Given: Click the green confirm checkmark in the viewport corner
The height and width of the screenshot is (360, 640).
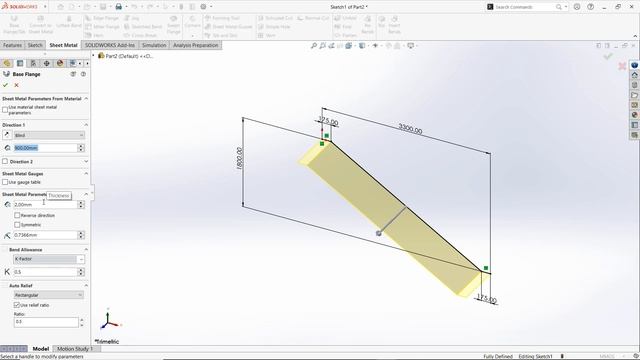Looking at the screenshot, I should (x=608, y=56).
